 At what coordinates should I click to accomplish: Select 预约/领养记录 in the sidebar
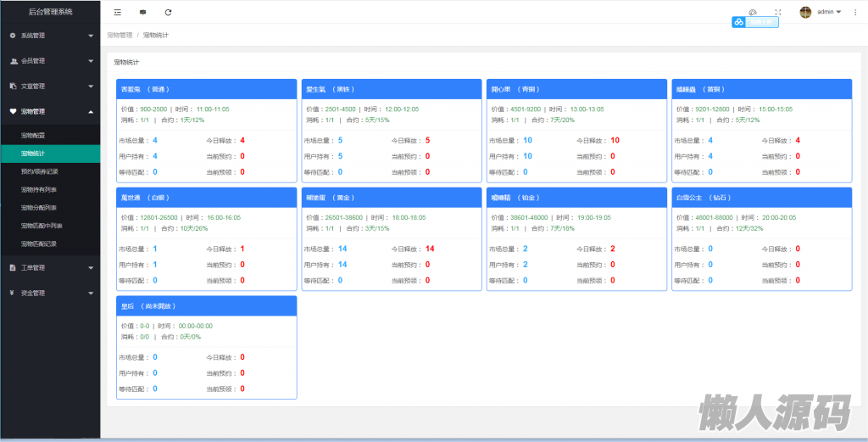pos(41,171)
